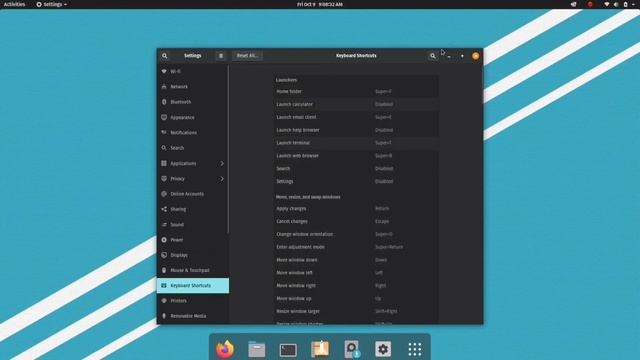Launch Terminal from the dock
The height and width of the screenshot is (360, 640).
(288, 350)
